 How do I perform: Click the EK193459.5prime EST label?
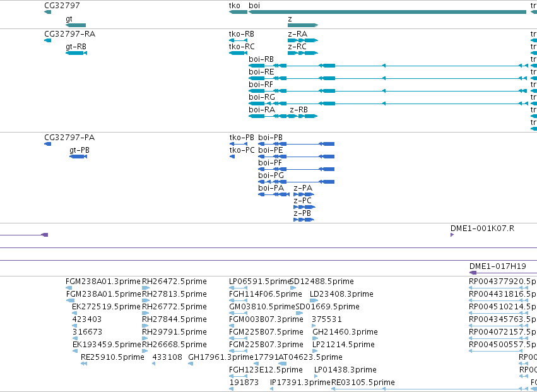click(x=107, y=345)
